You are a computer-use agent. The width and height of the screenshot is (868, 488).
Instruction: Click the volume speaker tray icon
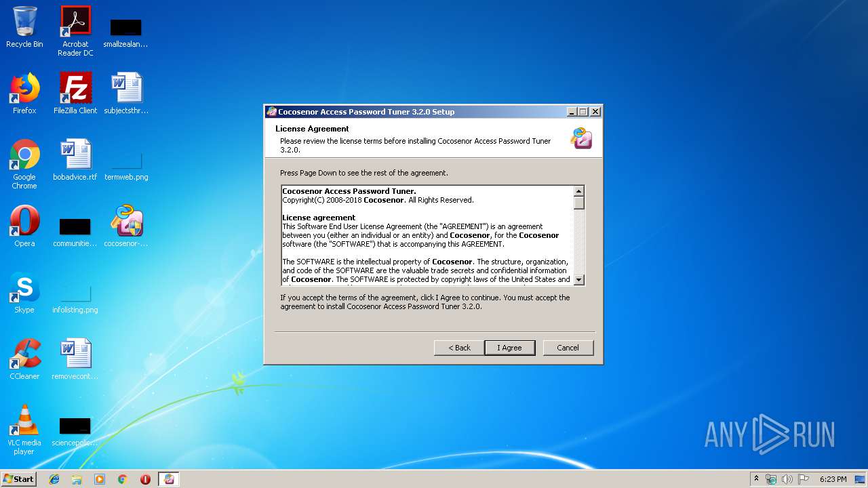[787, 479]
